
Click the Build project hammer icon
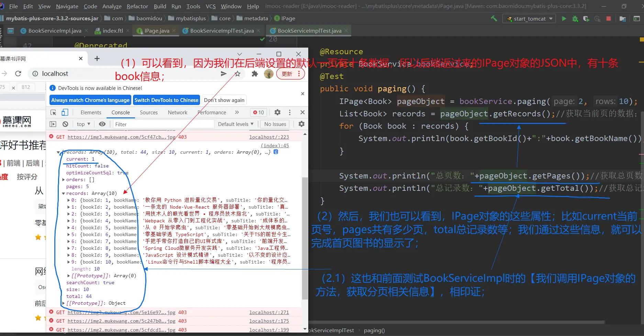pyautogui.click(x=494, y=19)
